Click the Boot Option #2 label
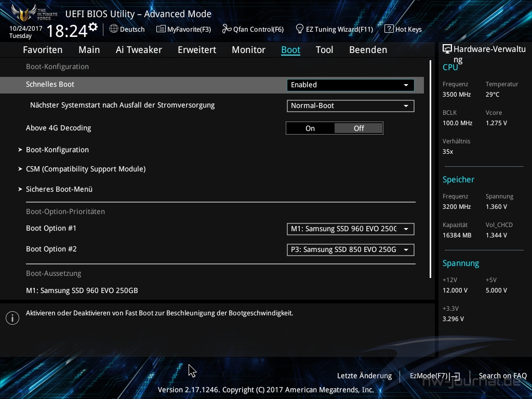This screenshot has width=532, height=399. 51,249
